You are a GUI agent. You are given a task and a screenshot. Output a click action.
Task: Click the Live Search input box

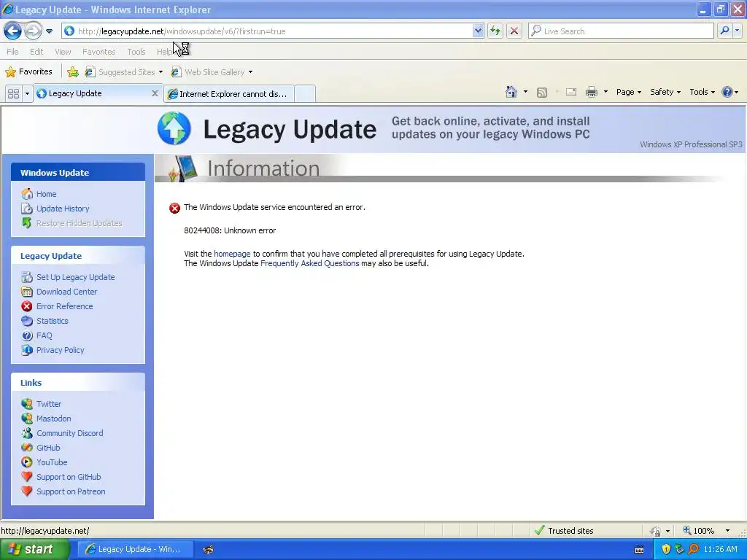click(x=621, y=31)
